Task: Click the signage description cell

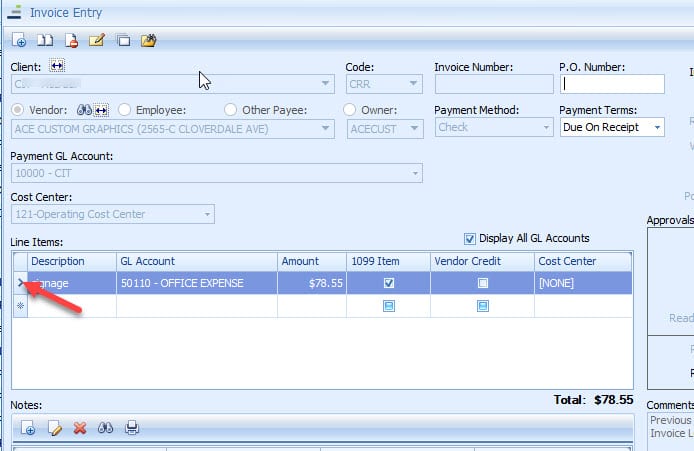Action: coord(72,283)
